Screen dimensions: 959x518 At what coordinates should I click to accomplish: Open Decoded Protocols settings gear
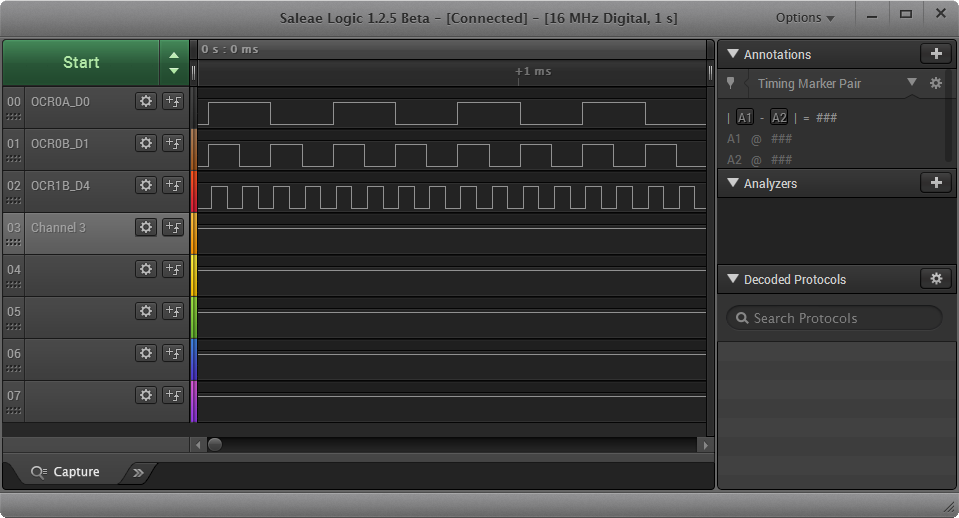936,279
